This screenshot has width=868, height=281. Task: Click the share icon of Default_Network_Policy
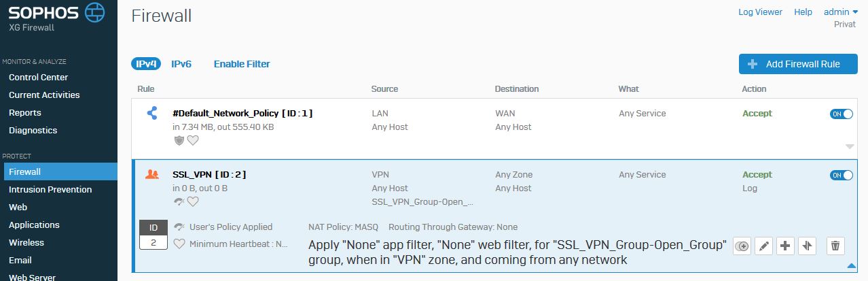pos(152,114)
